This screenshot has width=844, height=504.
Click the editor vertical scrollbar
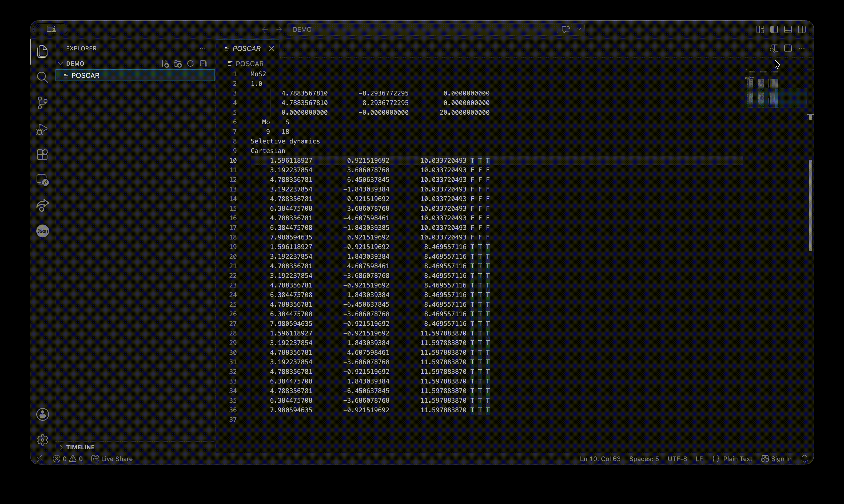811,205
